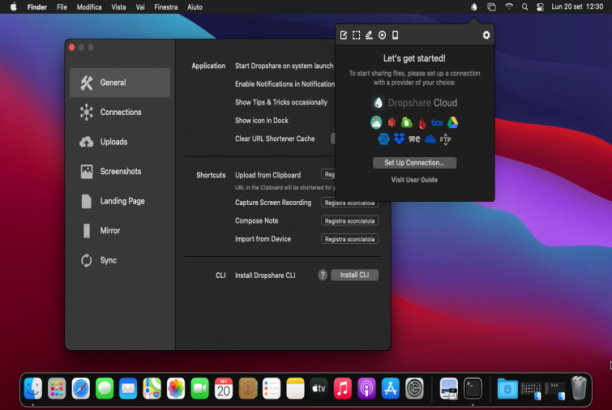This screenshot has height=410, width=612.
Task: Choose the blue hexagon B provider icon
Action: (384, 139)
